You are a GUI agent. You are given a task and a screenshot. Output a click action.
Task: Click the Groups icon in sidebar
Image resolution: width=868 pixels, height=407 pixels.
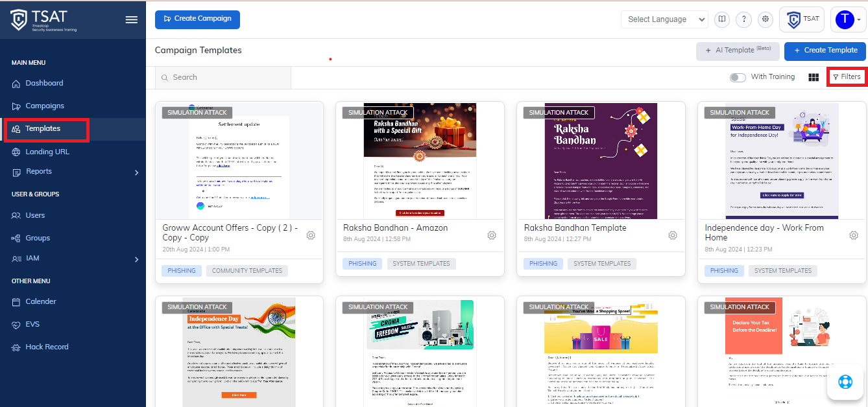[x=16, y=238]
